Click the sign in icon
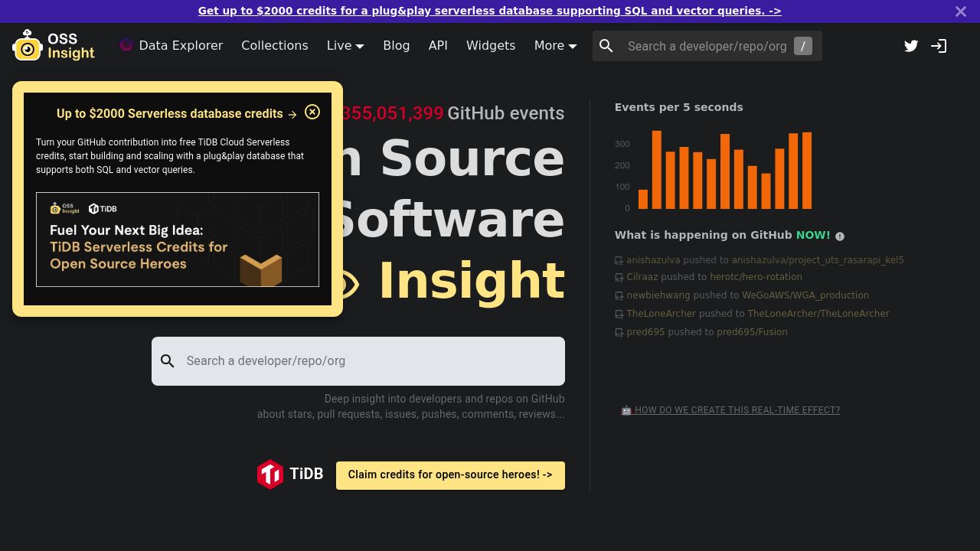The height and width of the screenshot is (551, 980). tap(939, 46)
